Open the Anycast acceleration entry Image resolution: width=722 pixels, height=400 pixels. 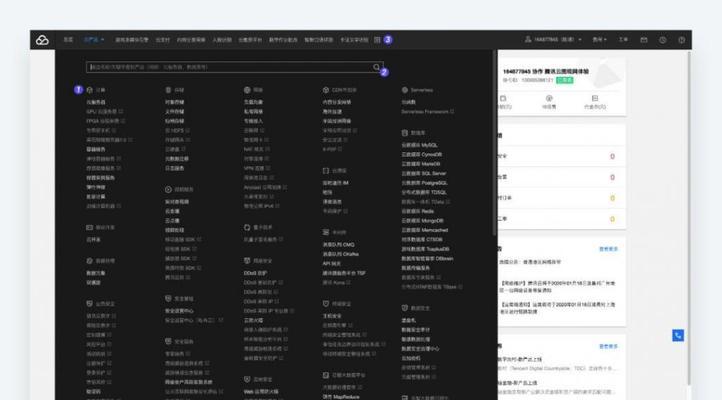[x=262, y=187]
